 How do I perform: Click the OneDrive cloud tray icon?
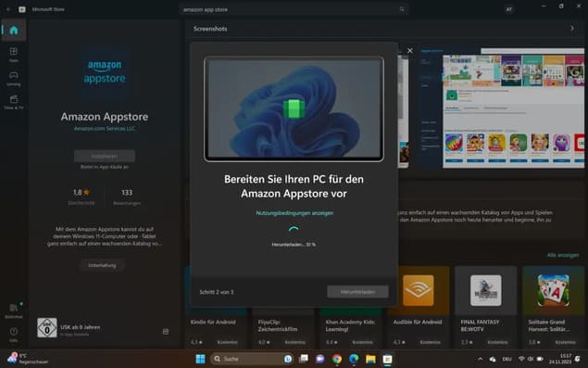pyautogui.click(x=493, y=359)
